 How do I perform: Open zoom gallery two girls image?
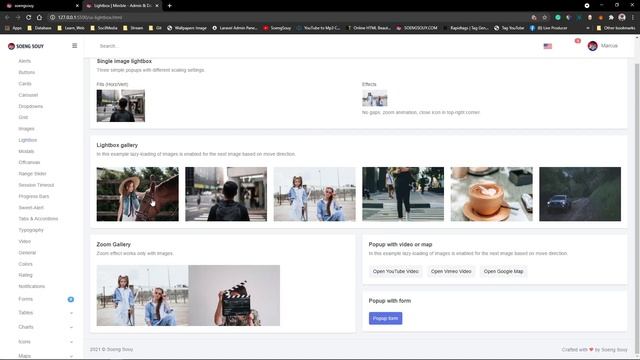[x=142, y=296]
